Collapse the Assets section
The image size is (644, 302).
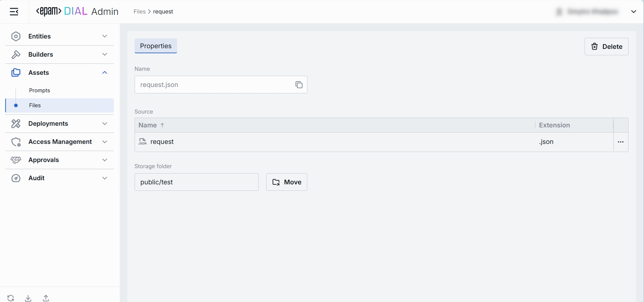click(105, 73)
